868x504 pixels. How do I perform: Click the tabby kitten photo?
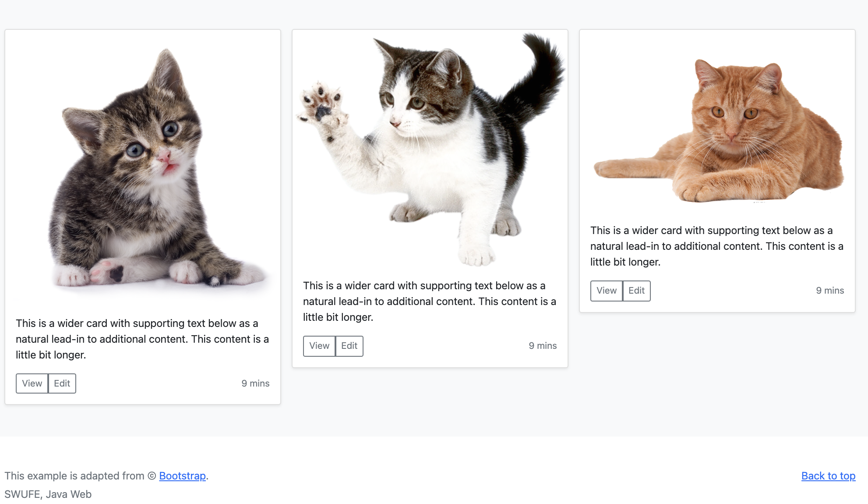point(143,168)
